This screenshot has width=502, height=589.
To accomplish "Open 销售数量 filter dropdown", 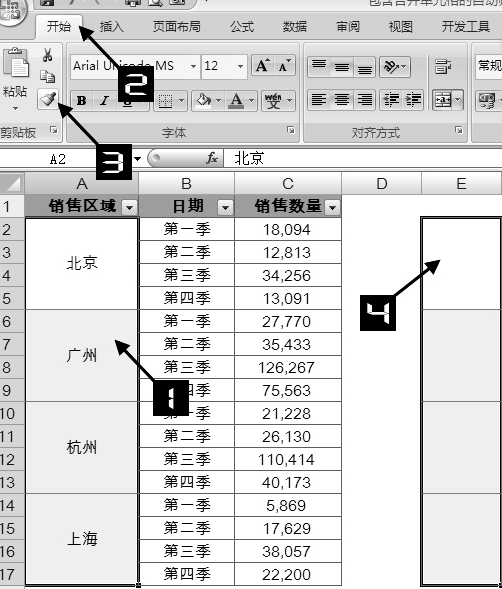I will point(333,207).
